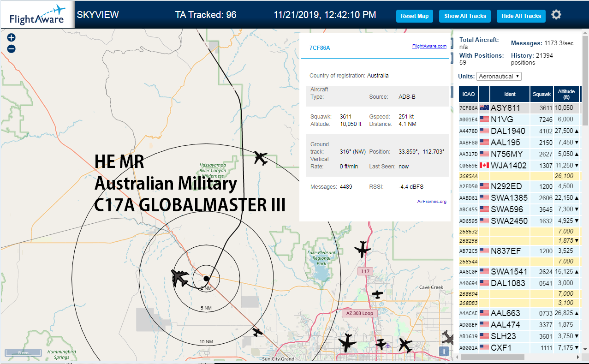This screenshot has width=589, height=364.
Task: Open the settings gear in the header
Action: pyautogui.click(x=556, y=15)
